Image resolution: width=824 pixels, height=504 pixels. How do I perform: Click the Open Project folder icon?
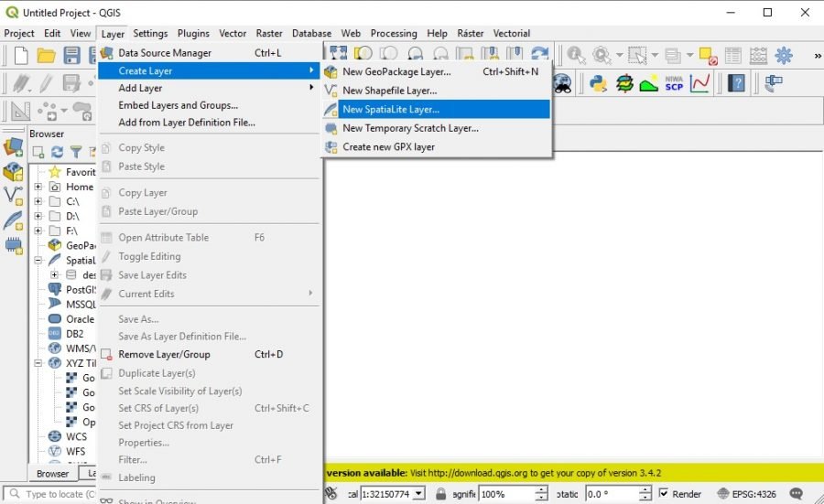[x=46, y=56]
